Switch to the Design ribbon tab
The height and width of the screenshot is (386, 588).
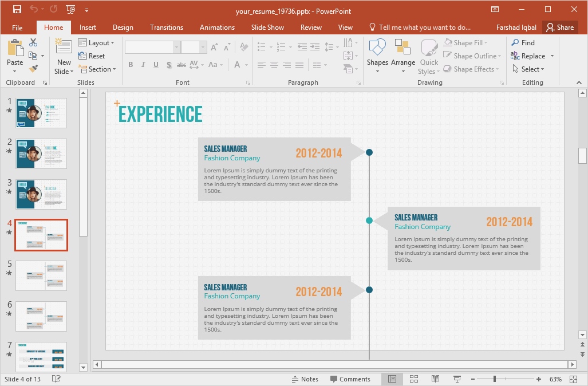click(123, 27)
